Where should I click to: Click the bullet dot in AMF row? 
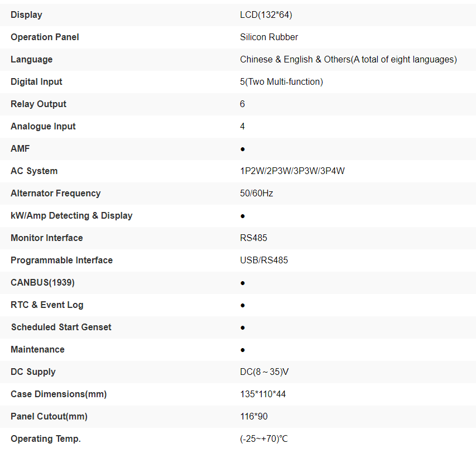243,149
